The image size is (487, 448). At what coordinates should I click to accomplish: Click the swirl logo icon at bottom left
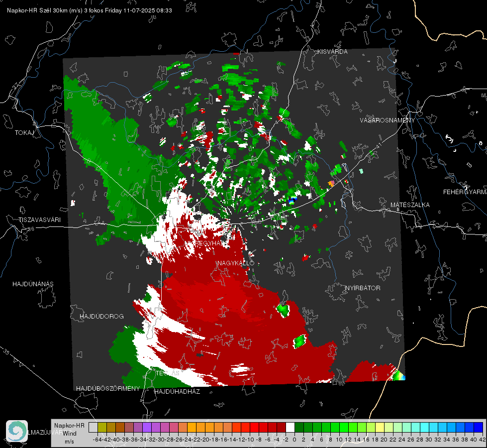17,431
